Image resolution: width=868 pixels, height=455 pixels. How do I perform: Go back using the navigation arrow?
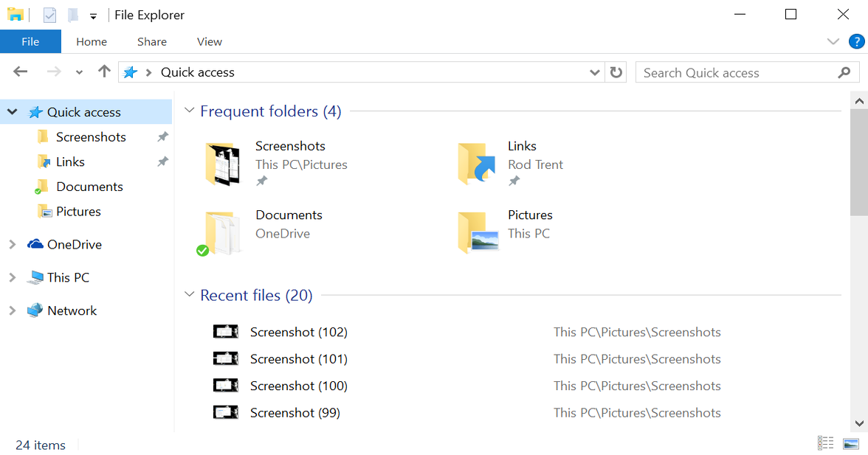(x=20, y=71)
